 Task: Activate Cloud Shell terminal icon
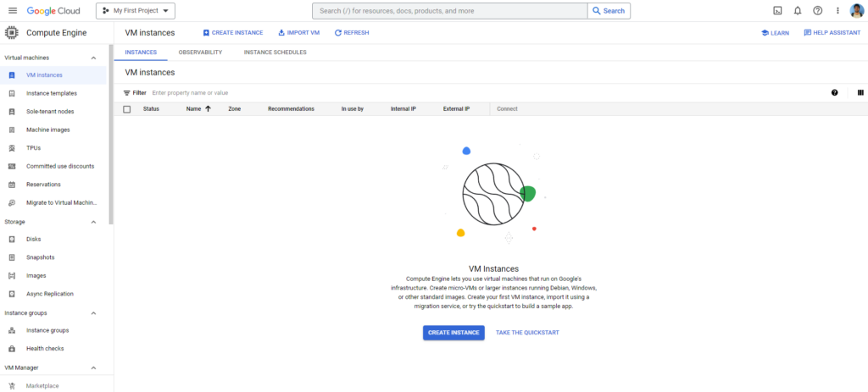[778, 10]
